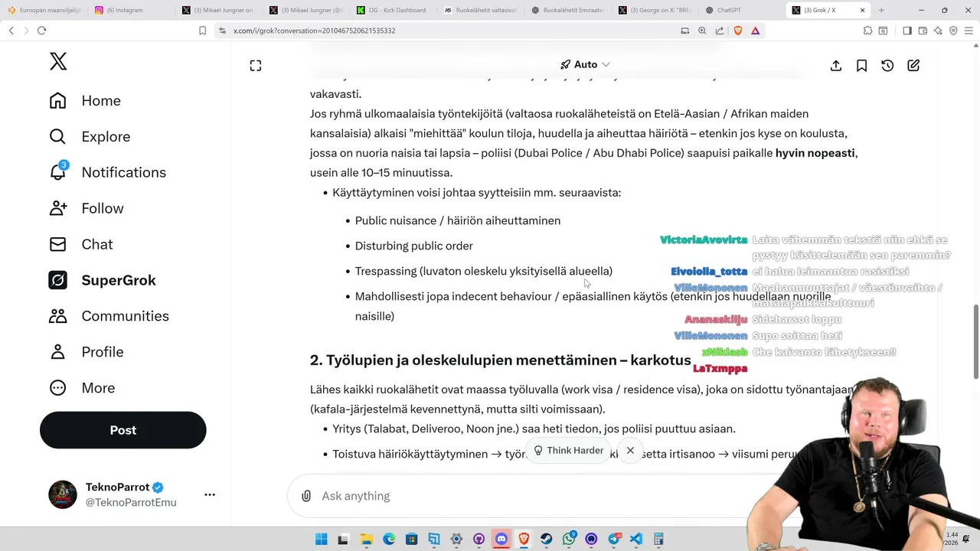Toggle Grok fullscreen expand icon
The height and width of the screenshot is (551, 980).
click(256, 66)
